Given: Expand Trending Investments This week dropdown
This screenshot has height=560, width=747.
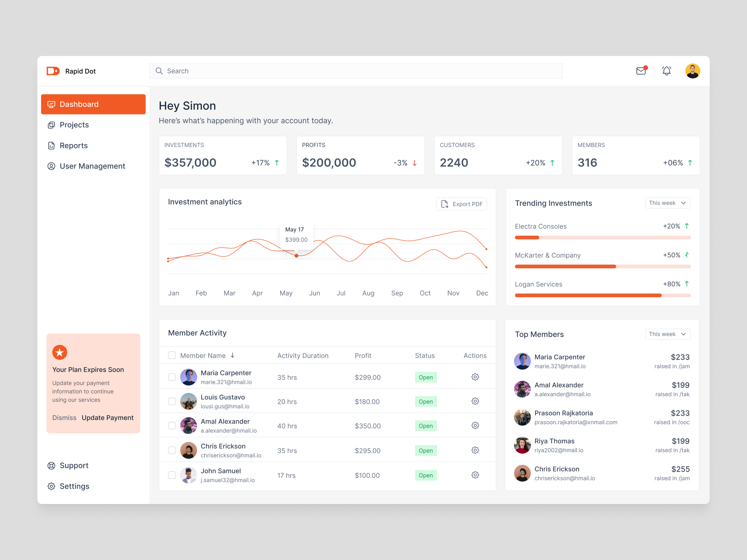Looking at the screenshot, I should (x=667, y=203).
